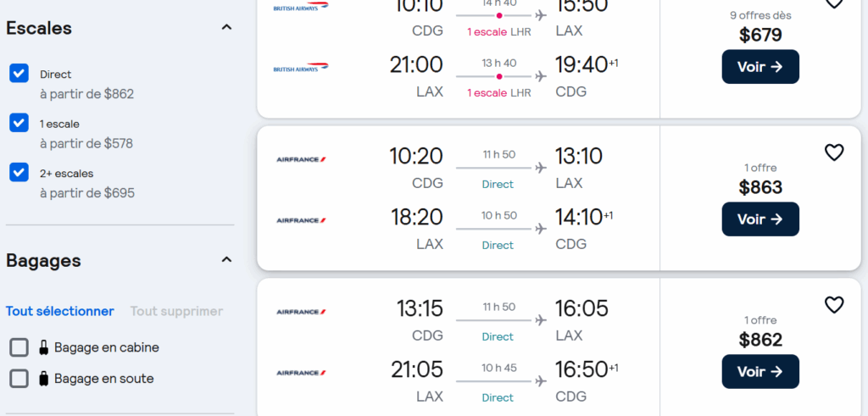Enable Bagage en cabine filter
The image size is (868, 416).
point(19,347)
